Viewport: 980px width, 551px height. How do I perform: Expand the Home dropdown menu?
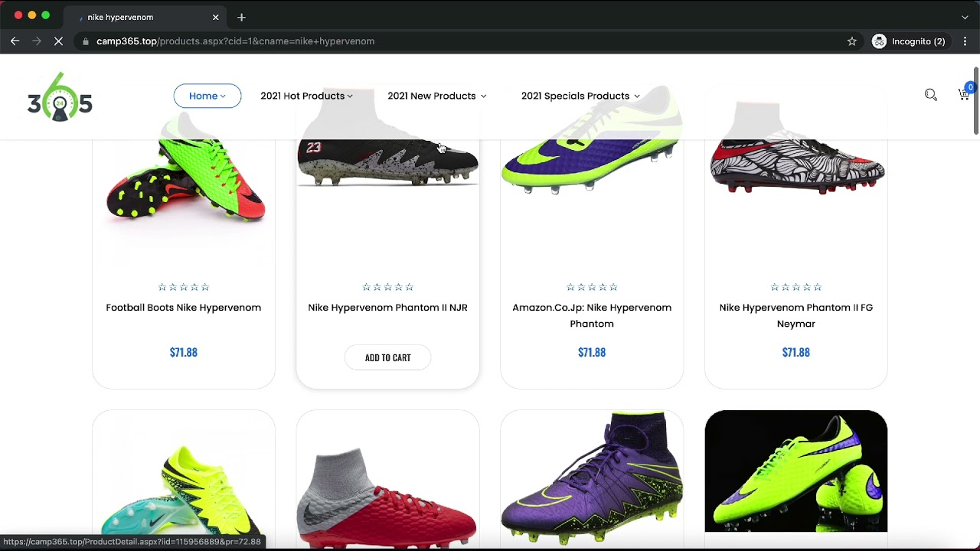coord(207,96)
